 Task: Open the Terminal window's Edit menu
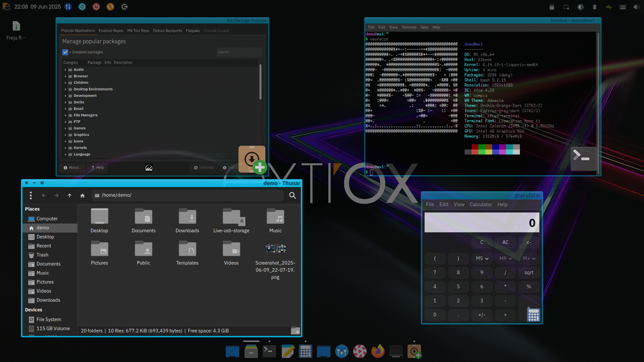coord(382,27)
